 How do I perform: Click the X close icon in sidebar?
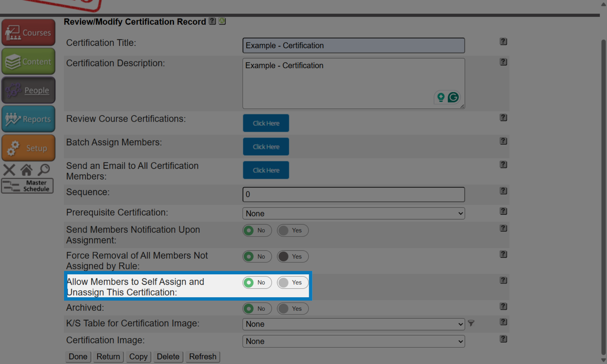coord(9,170)
